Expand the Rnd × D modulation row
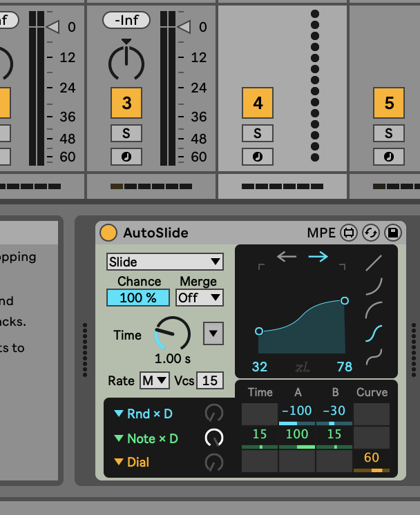This screenshot has width=420, height=515. 119,414
